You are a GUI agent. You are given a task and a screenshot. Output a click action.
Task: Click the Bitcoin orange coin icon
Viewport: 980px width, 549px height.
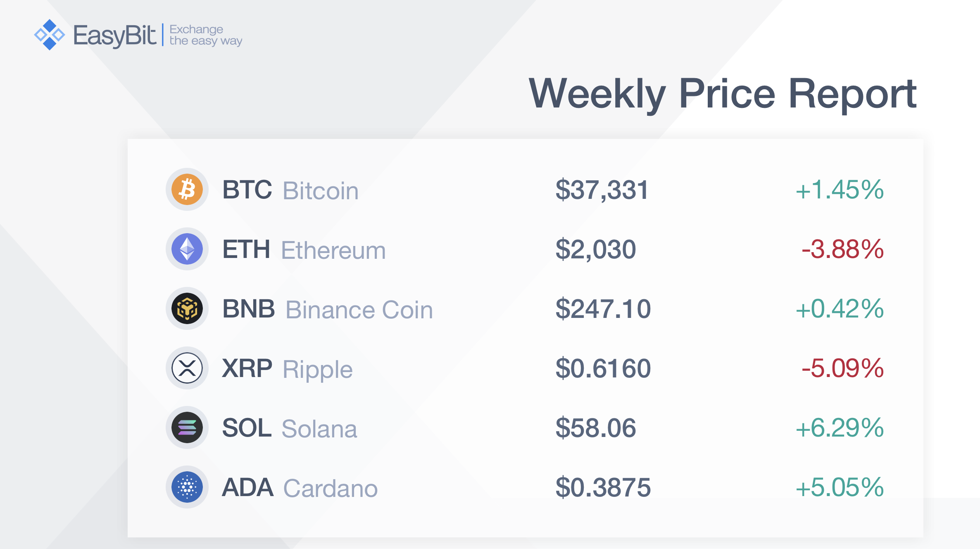click(187, 189)
